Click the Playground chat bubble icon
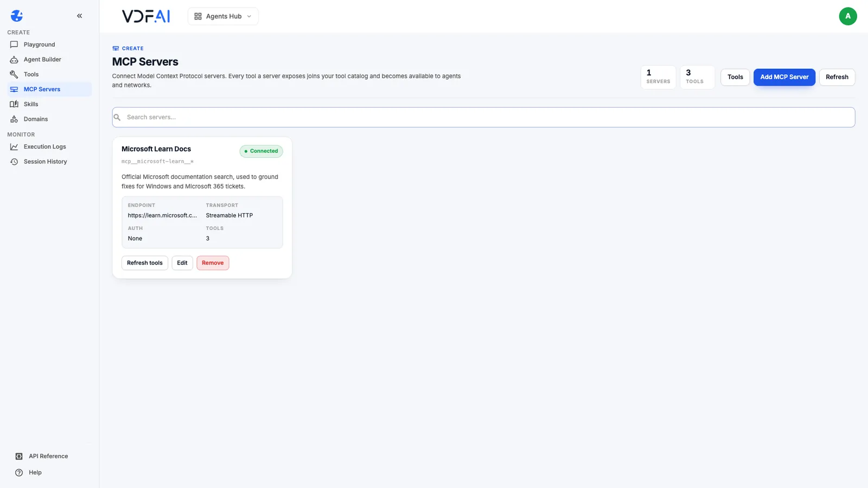Viewport: 868px width, 488px height. pos(14,44)
